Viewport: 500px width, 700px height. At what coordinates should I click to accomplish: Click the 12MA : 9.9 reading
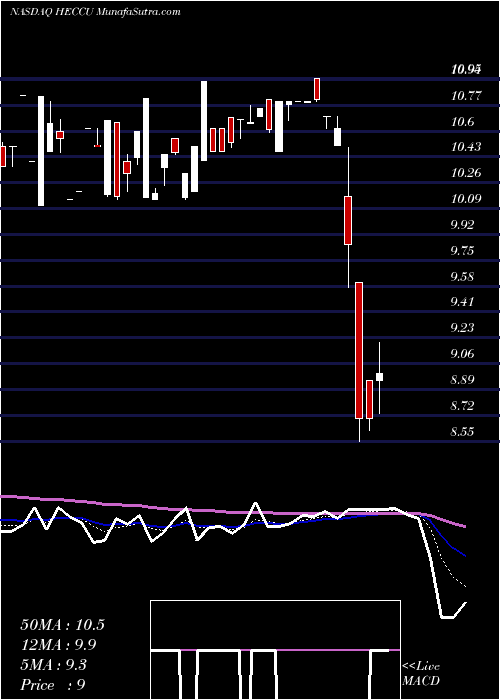point(58,645)
